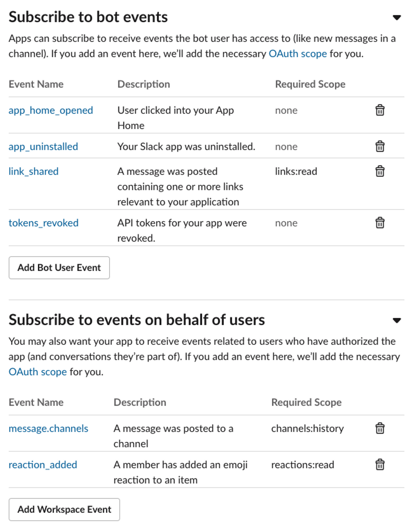Viewport: 416px width, 532px height.
Task: Delete the link_shared bot event
Action: coord(380,171)
